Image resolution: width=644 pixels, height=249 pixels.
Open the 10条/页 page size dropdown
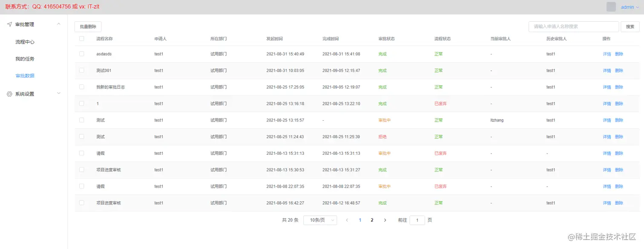(x=320, y=220)
